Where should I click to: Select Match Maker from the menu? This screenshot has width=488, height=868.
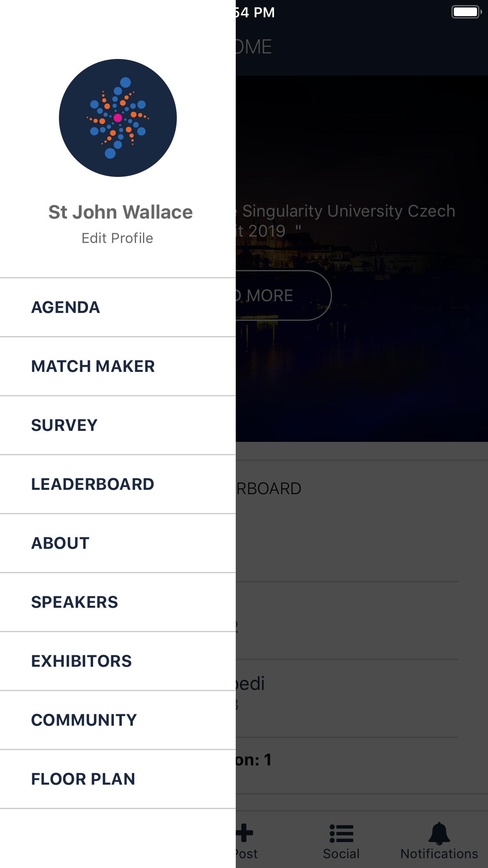click(93, 366)
